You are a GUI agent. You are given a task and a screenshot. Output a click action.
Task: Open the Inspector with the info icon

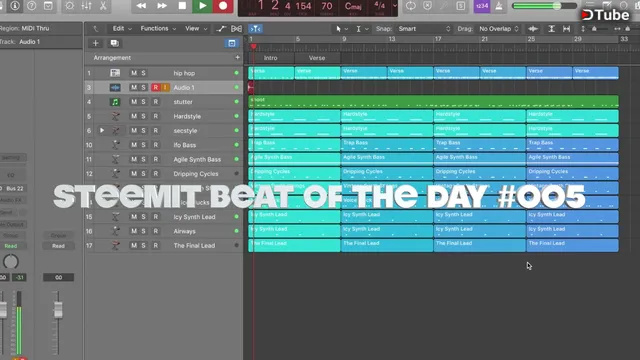point(15,6)
